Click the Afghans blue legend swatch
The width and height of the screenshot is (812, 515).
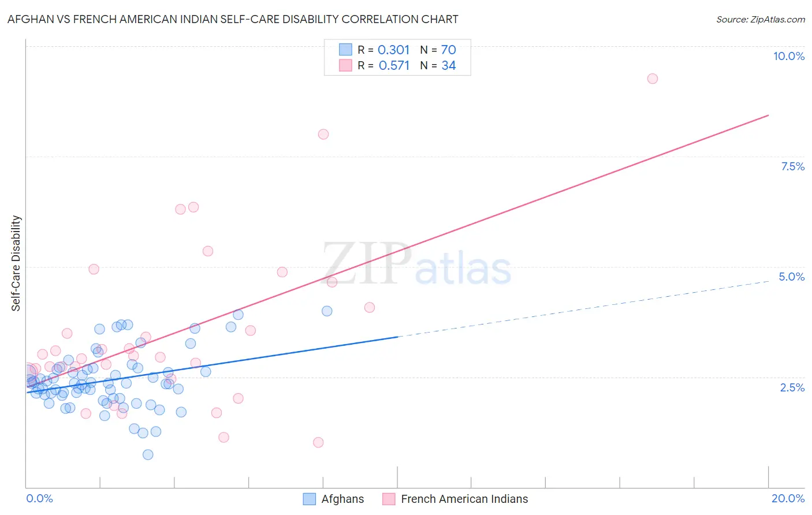click(x=310, y=499)
